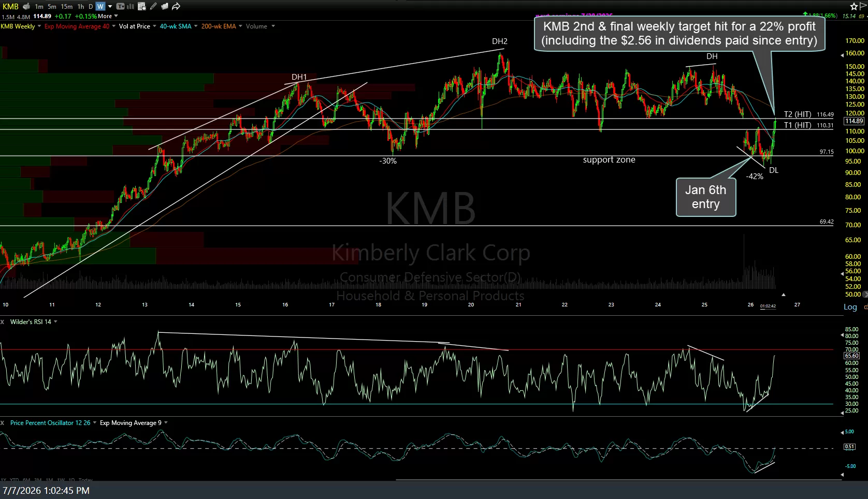Screen dimensions: 868x499
Task: Switch chart to 5m interval
Action: coord(52,7)
